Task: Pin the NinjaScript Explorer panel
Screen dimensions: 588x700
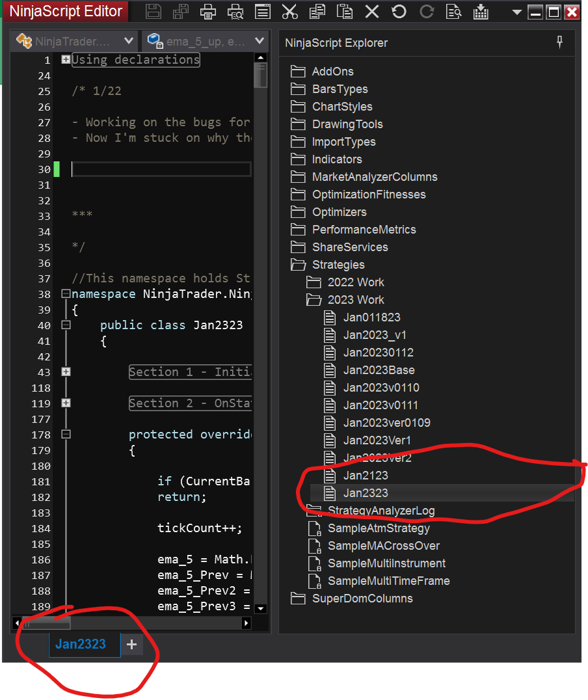Action: pyautogui.click(x=559, y=42)
